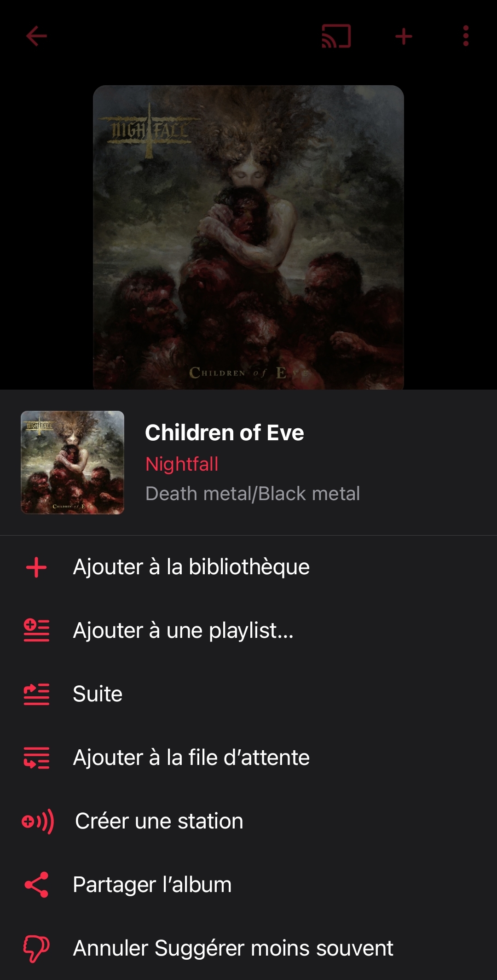Screen dimensions: 497x980
Task: Choose Ajouter à une playlist…
Action: [x=183, y=630]
